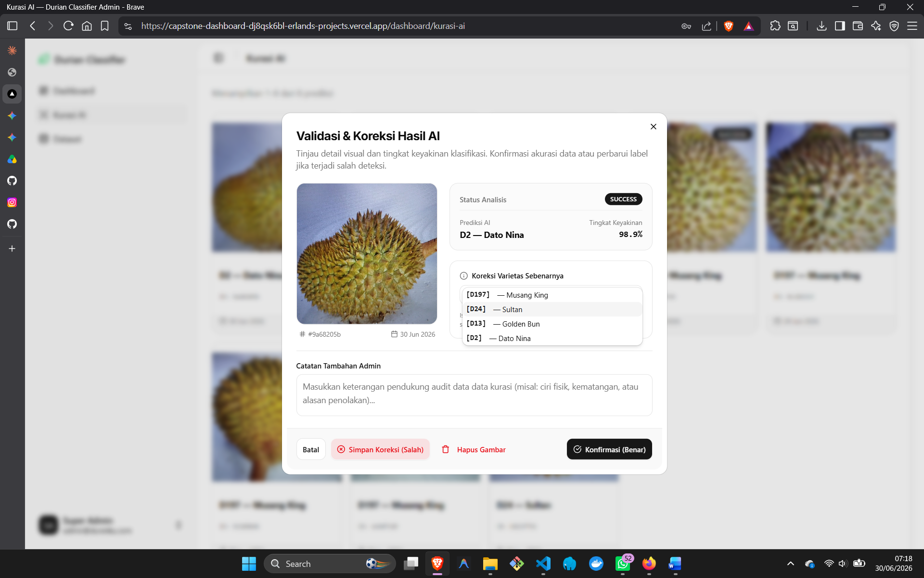Open the Windows Start menu

(x=249, y=564)
